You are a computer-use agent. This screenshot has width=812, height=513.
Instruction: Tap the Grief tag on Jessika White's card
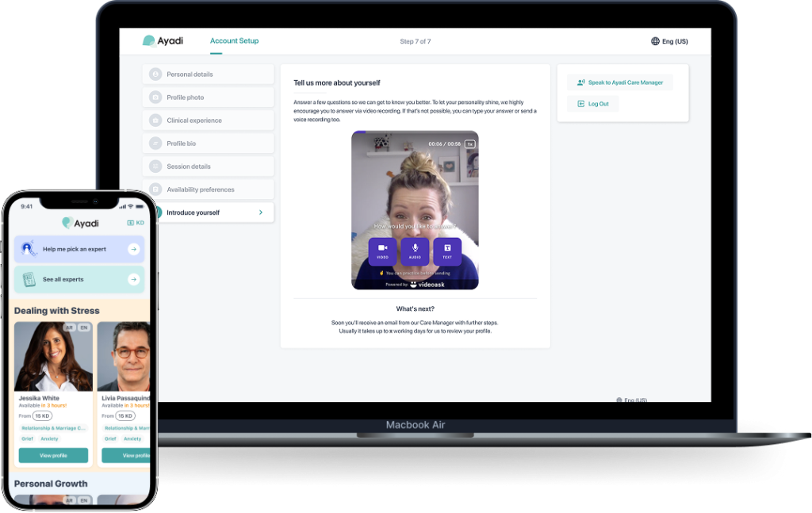[27, 438]
